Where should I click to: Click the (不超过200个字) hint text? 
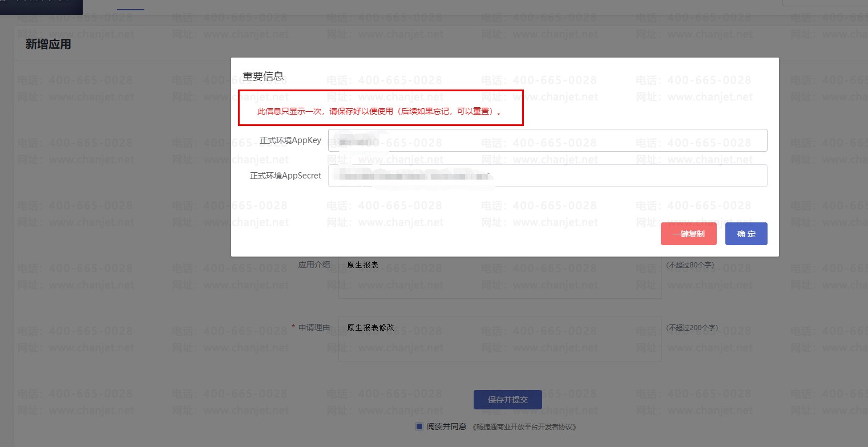[x=692, y=327]
